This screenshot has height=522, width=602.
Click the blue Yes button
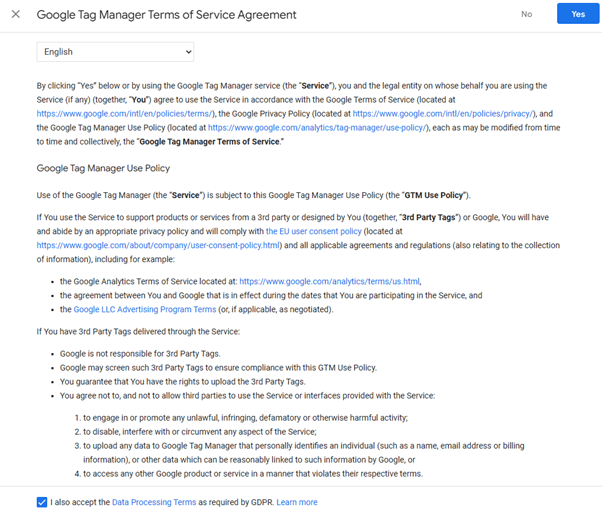coord(578,14)
